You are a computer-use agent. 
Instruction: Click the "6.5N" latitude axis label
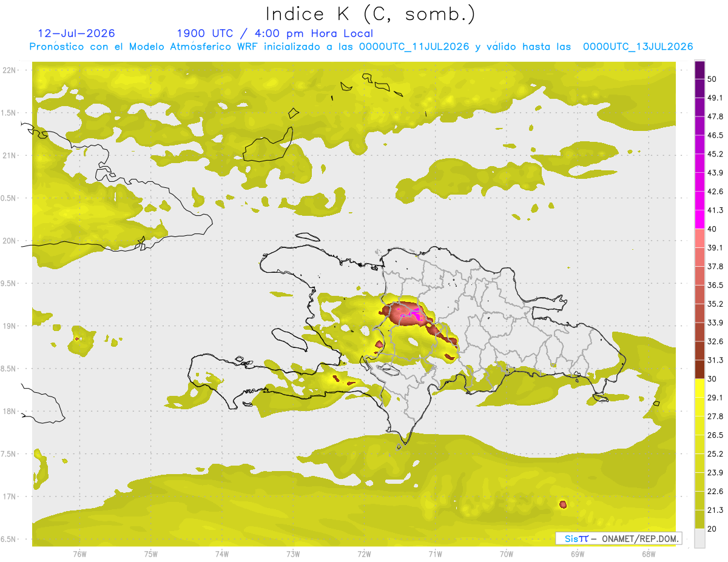click(x=9, y=539)
